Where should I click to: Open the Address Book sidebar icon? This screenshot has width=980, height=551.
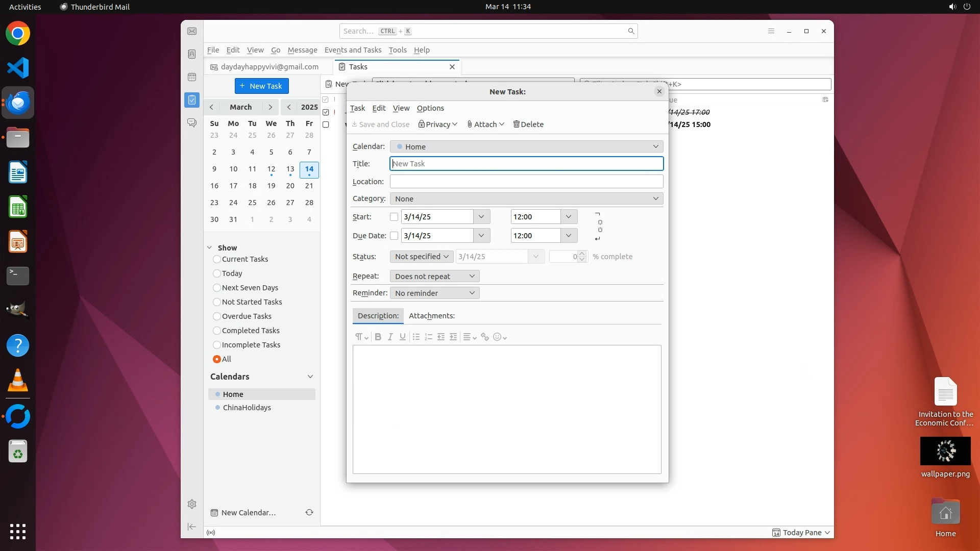coord(192,54)
